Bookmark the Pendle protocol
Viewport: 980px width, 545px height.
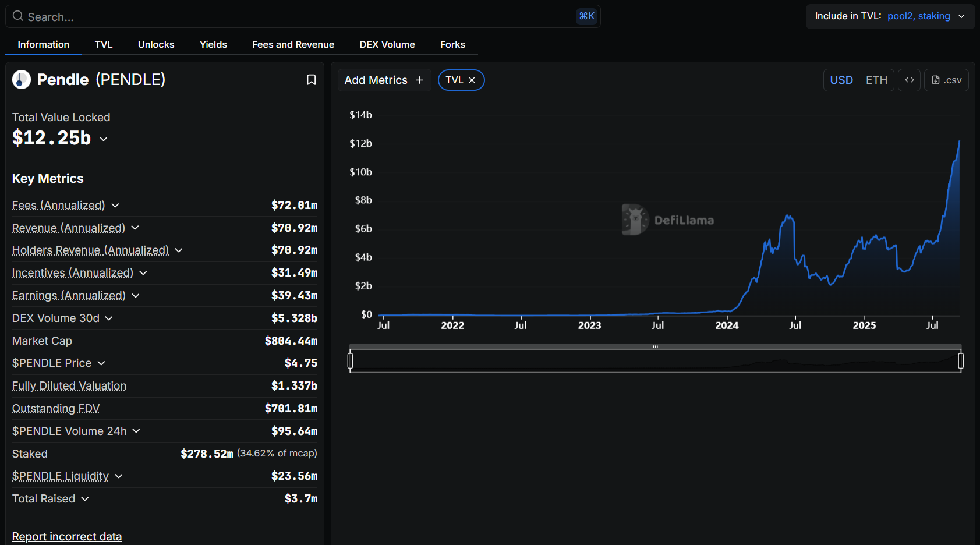click(x=311, y=80)
